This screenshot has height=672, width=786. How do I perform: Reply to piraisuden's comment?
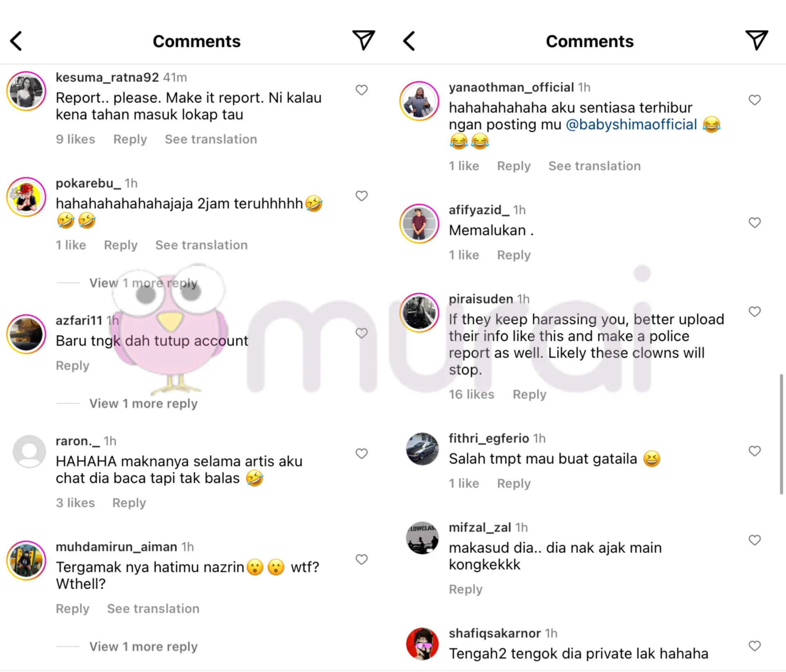[x=529, y=395]
